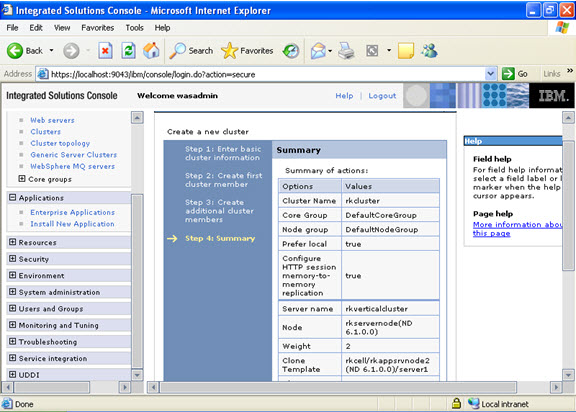The width and height of the screenshot is (576, 412).
Task: Expand Core groups tree node
Action: pos(22,179)
